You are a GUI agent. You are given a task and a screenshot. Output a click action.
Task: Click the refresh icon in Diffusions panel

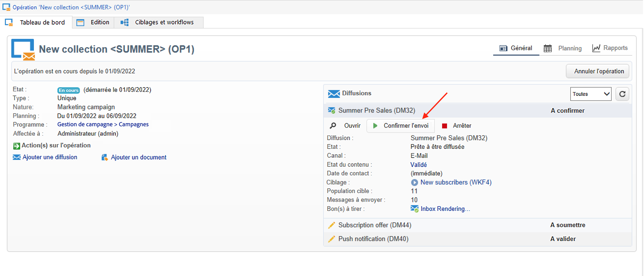(x=622, y=94)
